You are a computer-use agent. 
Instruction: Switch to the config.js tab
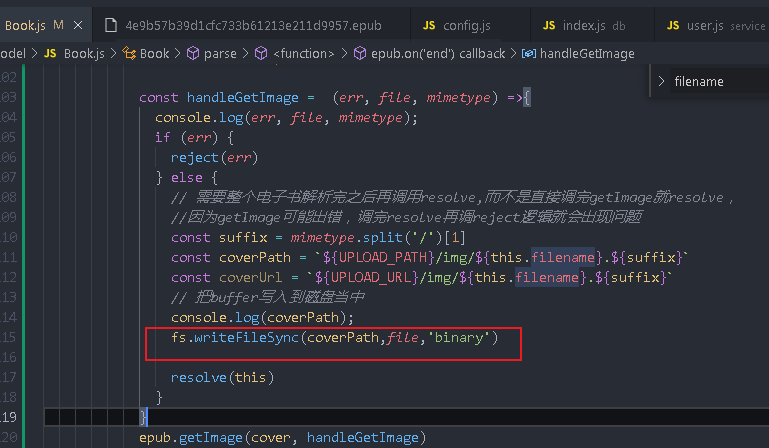pos(466,26)
